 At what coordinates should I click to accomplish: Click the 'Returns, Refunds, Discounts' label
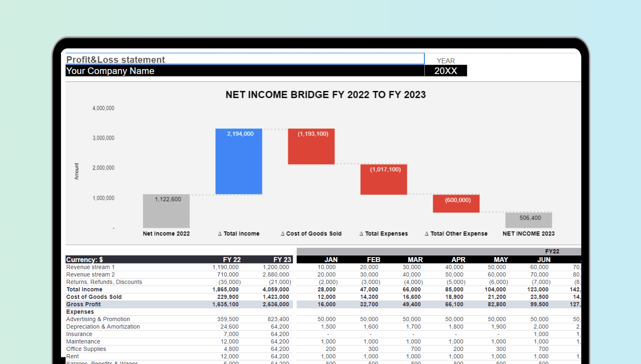[104, 282]
